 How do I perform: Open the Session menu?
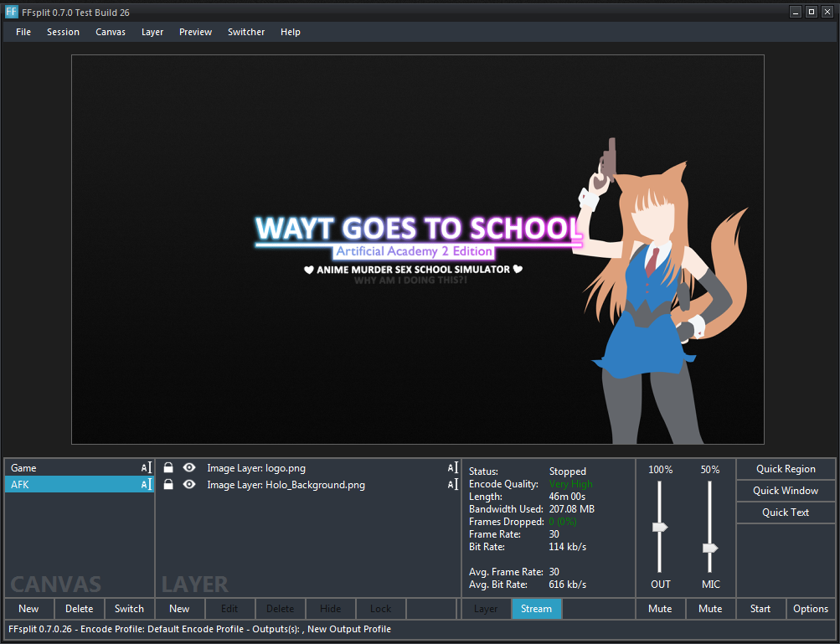click(63, 32)
